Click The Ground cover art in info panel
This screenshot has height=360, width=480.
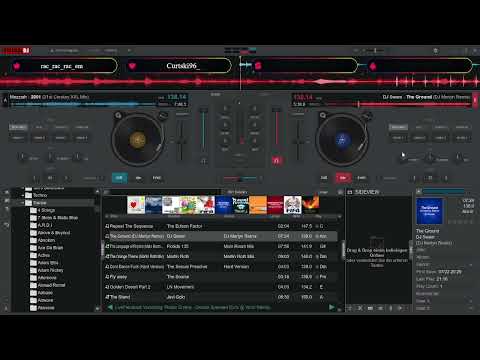pyautogui.click(x=429, y=211)
